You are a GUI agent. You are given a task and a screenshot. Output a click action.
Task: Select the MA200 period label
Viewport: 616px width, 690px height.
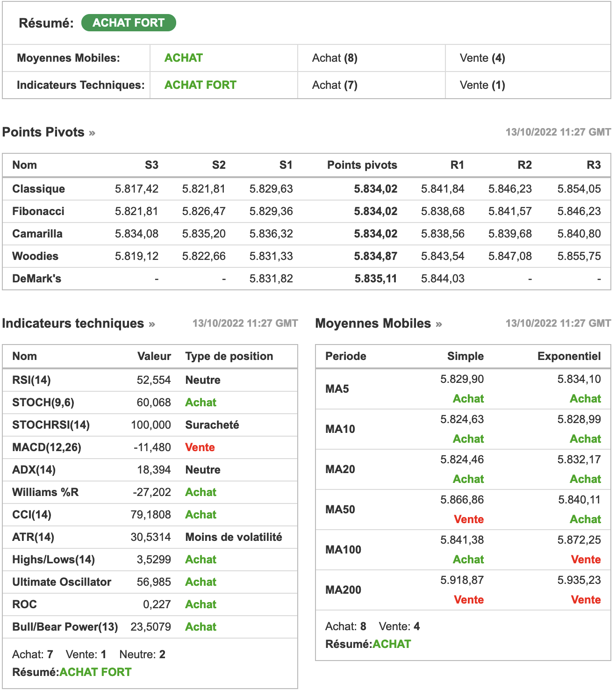click(x=343, y=590)
